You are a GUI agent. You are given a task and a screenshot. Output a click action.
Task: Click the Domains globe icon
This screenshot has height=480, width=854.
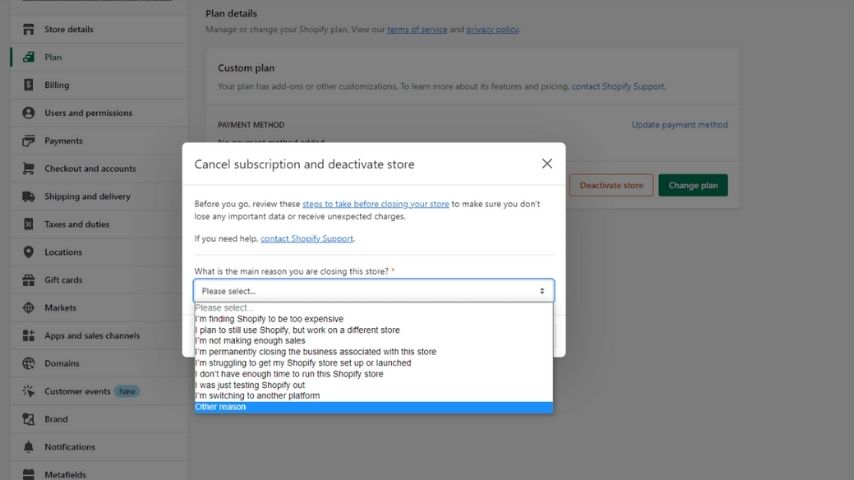[28, 363]
